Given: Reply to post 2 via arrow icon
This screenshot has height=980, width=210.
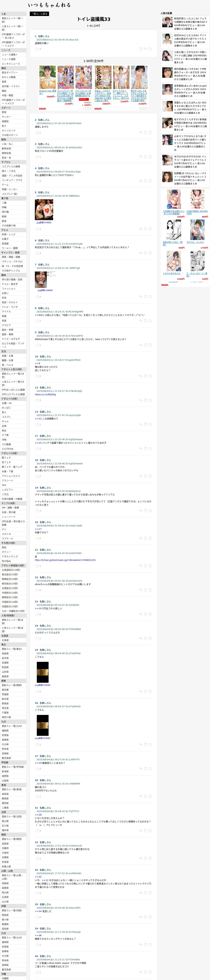Looking at the screenshot, I should tap(141, 132).
